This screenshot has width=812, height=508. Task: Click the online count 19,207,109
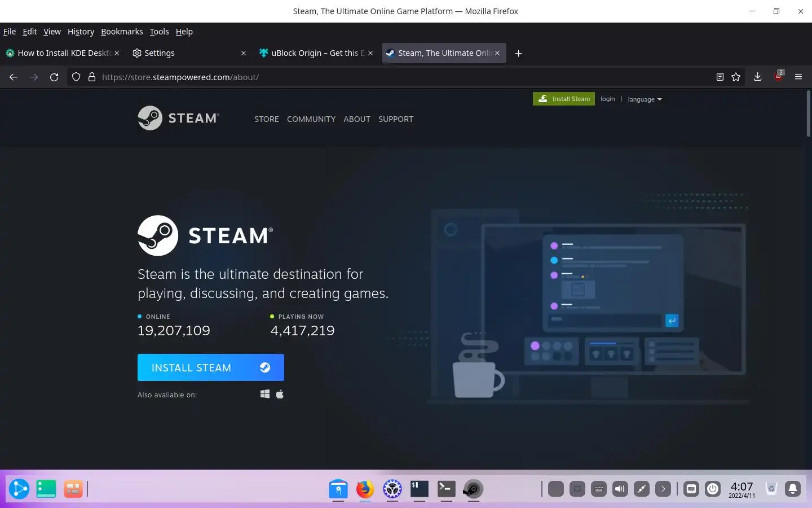(x=174, y=330)
